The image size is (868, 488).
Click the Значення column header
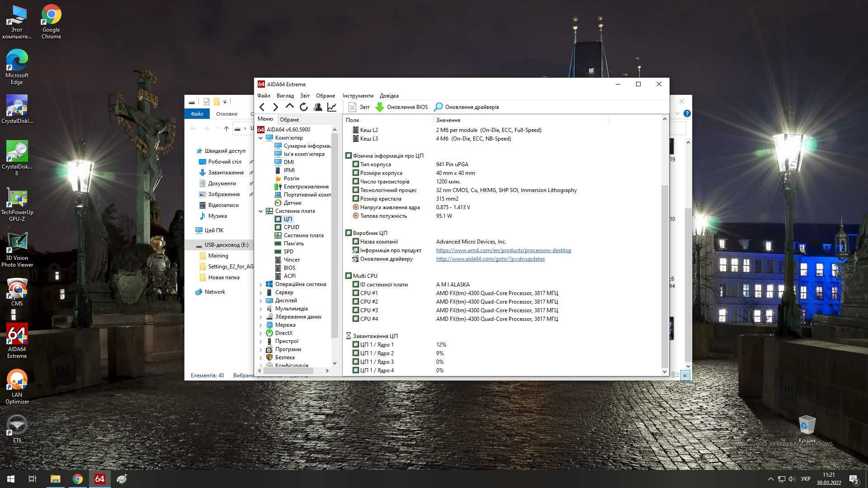pyautogui.click(x=521, y=120)
